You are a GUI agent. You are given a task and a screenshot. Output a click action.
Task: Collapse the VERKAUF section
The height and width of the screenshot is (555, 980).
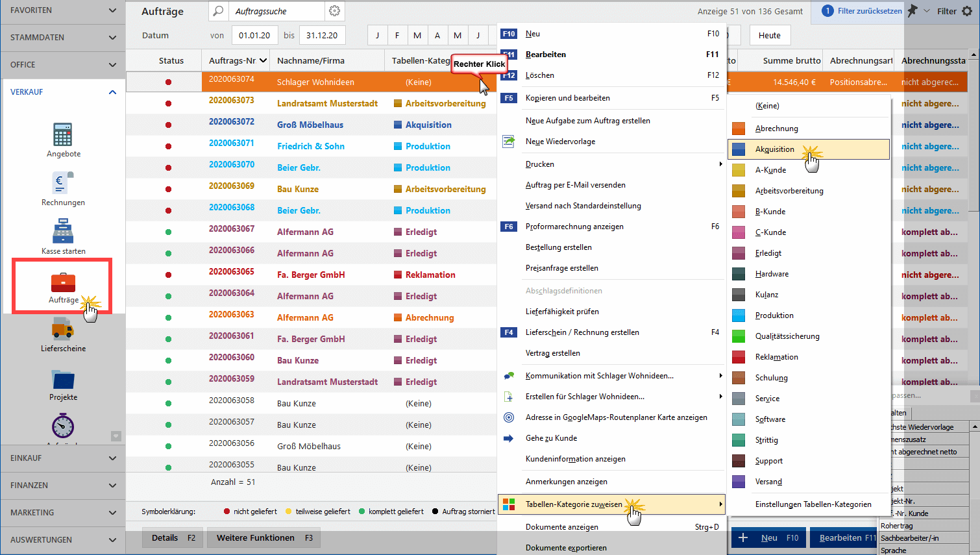pyautogui.click(x=63, y=92)
